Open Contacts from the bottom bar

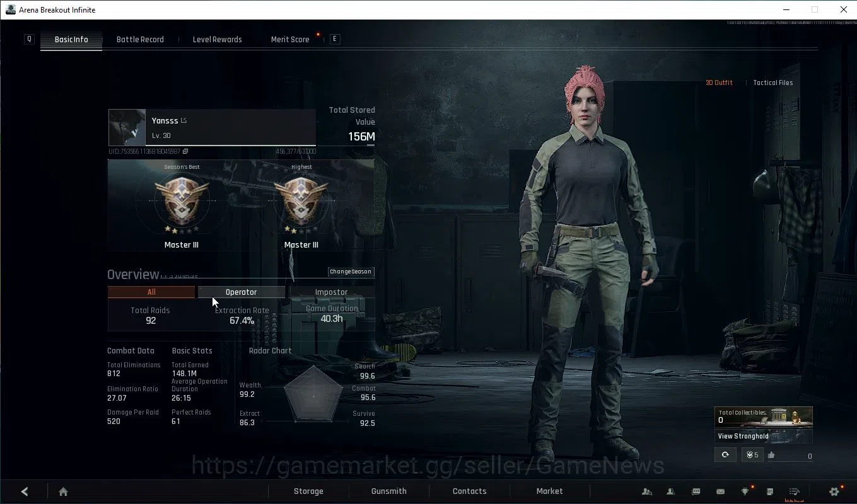[469, 491]
